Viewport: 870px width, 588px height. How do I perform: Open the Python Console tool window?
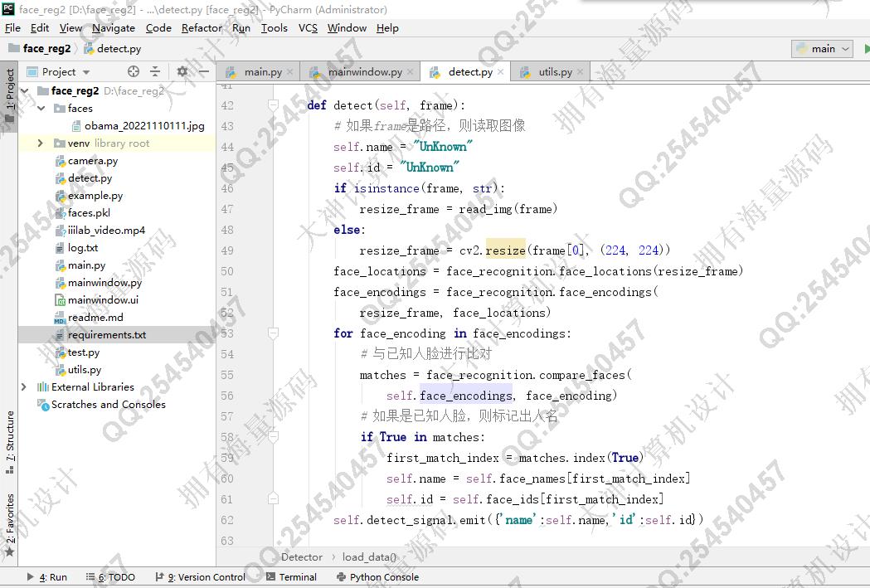[377, 577]
